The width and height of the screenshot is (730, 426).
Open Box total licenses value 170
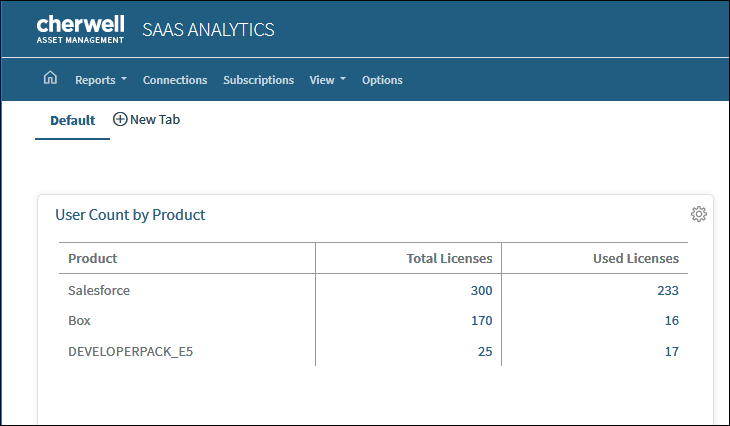click(481, 320)
